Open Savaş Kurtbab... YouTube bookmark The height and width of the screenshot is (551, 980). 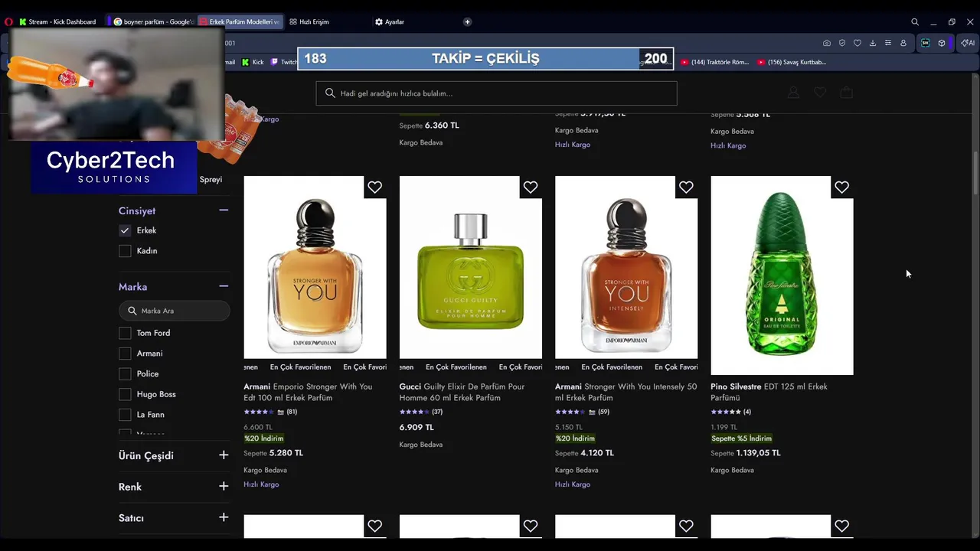pyautogui.click(x=792, y=62)
